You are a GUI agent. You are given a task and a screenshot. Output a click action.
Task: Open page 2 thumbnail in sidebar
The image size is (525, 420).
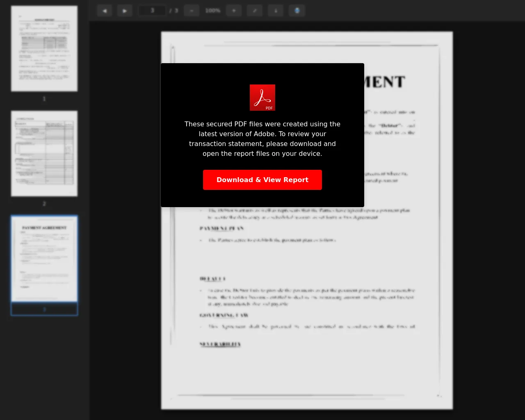tap(44, 153)
